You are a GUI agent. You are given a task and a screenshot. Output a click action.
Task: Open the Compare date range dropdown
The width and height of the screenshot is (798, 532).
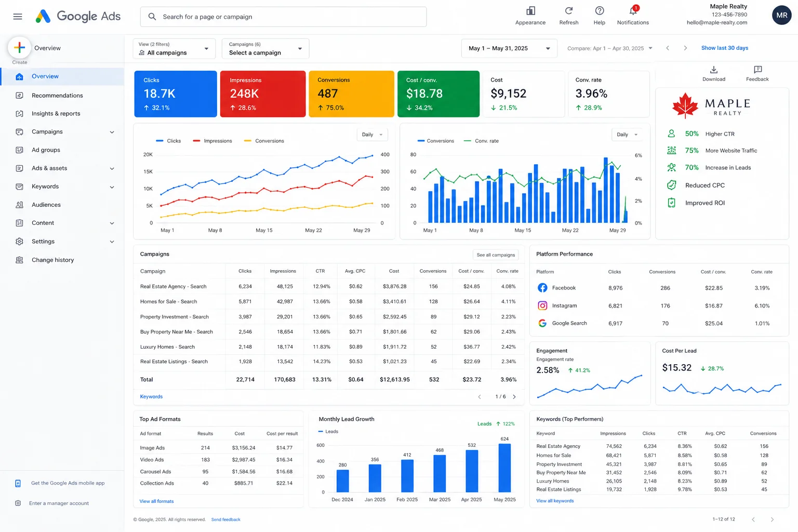[x=610, y=48]
